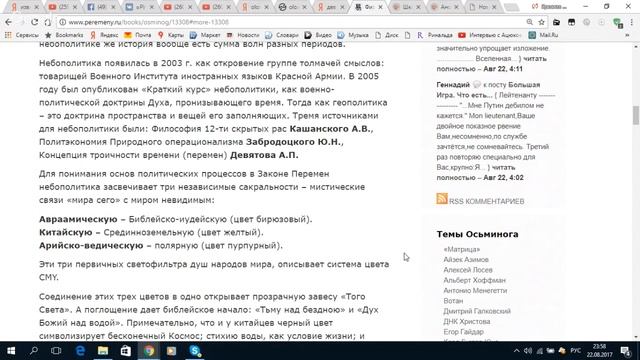Open Вотан topic link

pyautogui.click(x=453, y=300)
